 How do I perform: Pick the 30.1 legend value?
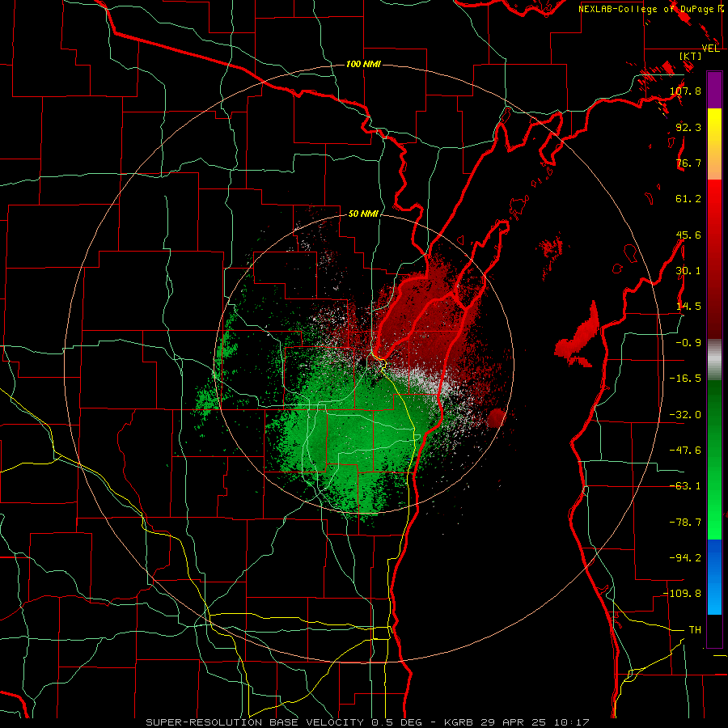(x=688, y=271)
